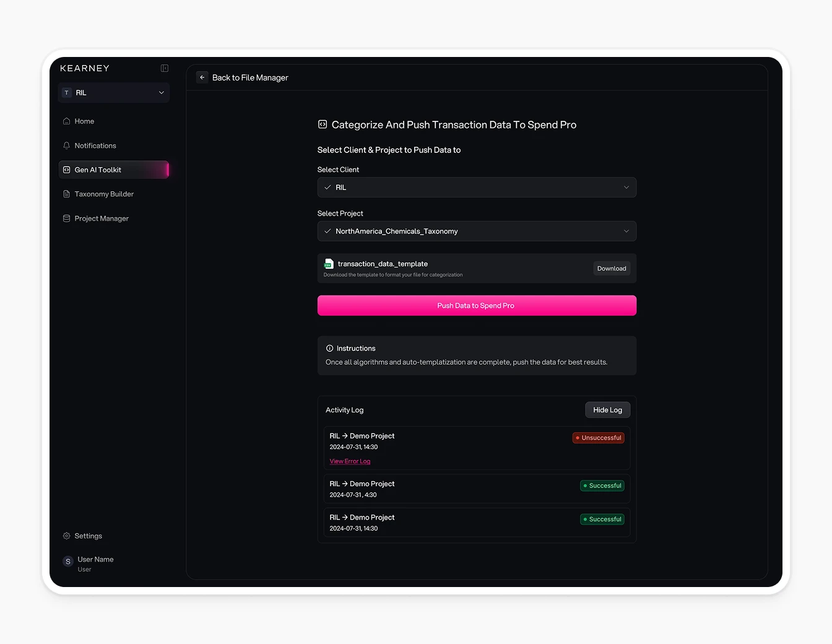Click the Unsuccessful status badge
The width and height of the screenshot is (832, 644).
tap(598, 438)
